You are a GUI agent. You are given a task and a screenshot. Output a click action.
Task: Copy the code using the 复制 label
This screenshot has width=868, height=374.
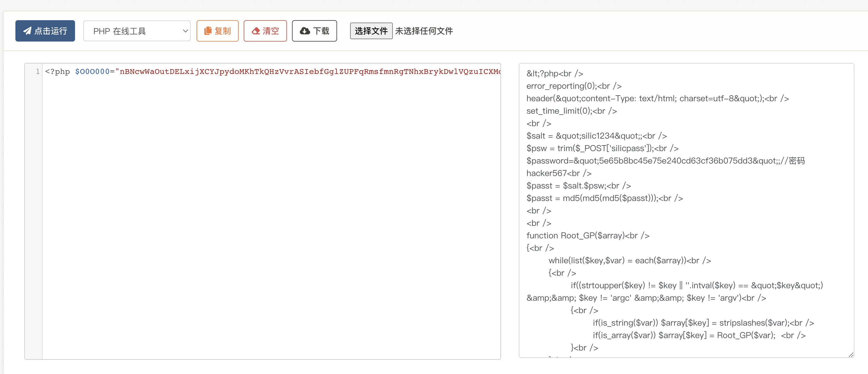(x=222, y=31)
